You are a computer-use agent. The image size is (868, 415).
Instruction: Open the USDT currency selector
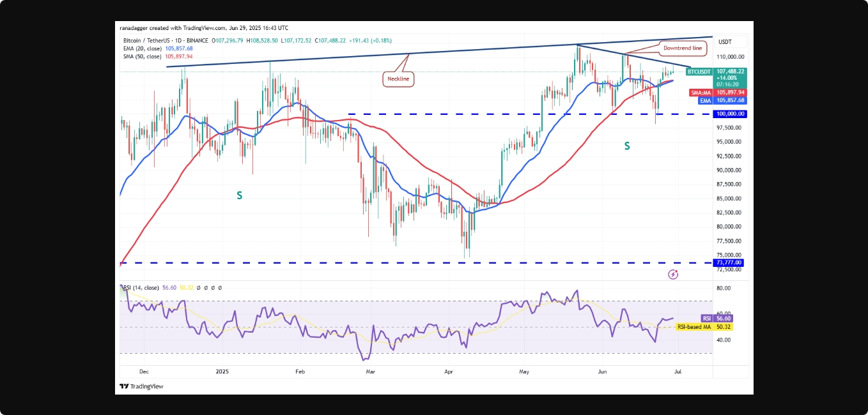tap(725, 42)
